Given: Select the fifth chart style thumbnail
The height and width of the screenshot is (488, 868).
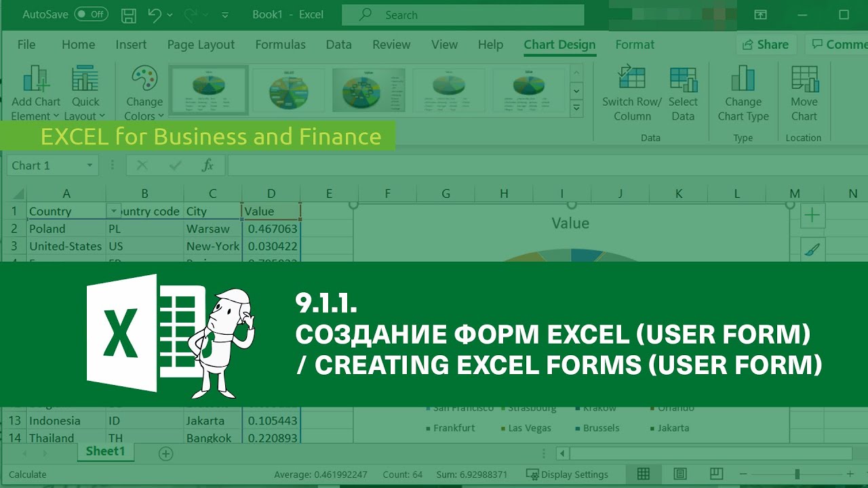Looking at the screenshot, I should tap(529, 89).
